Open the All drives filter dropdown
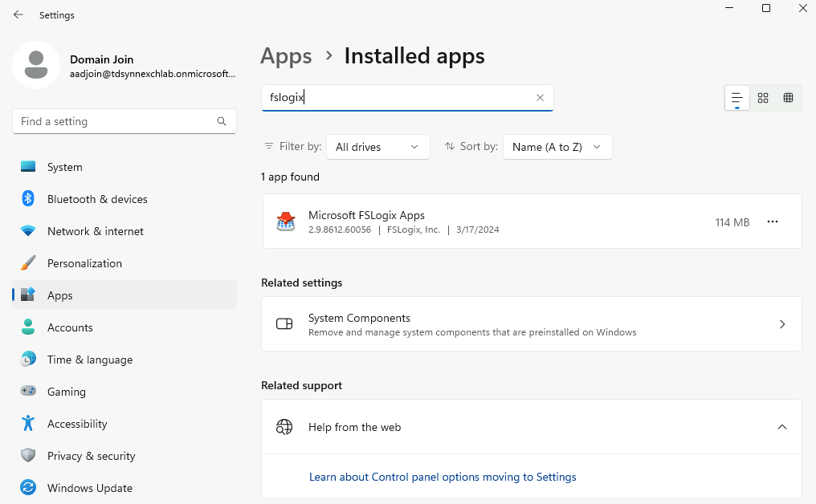 pos(377,147)
